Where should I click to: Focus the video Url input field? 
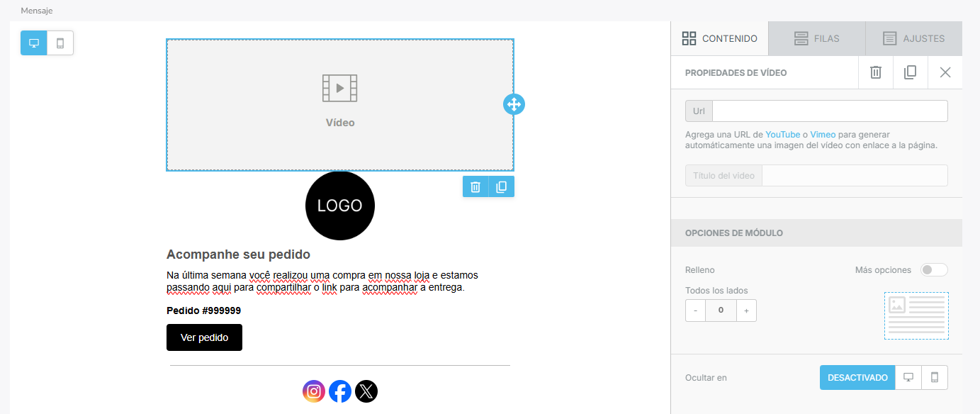tap(830, 111)
